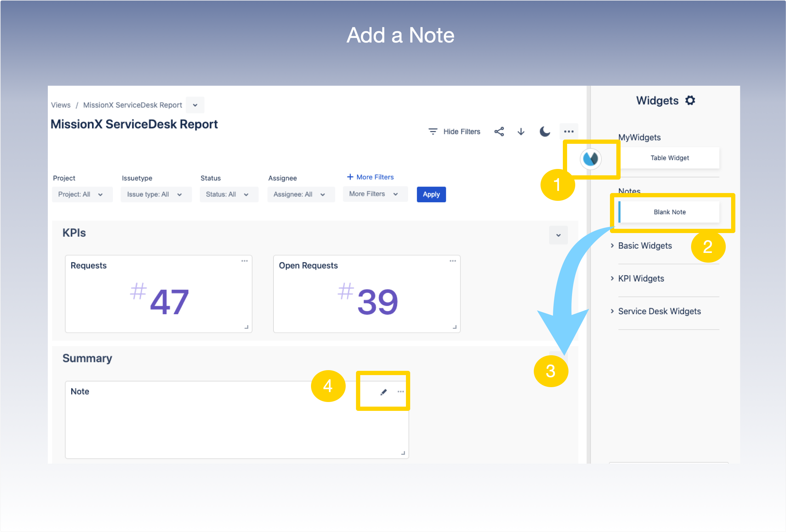Click the Widgets settings gear icon
The image size is (786, 532).
690,101
